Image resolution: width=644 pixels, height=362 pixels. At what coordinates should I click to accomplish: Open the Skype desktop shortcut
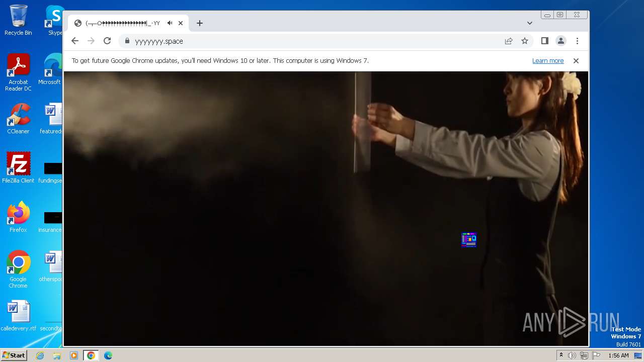[54, 20]
